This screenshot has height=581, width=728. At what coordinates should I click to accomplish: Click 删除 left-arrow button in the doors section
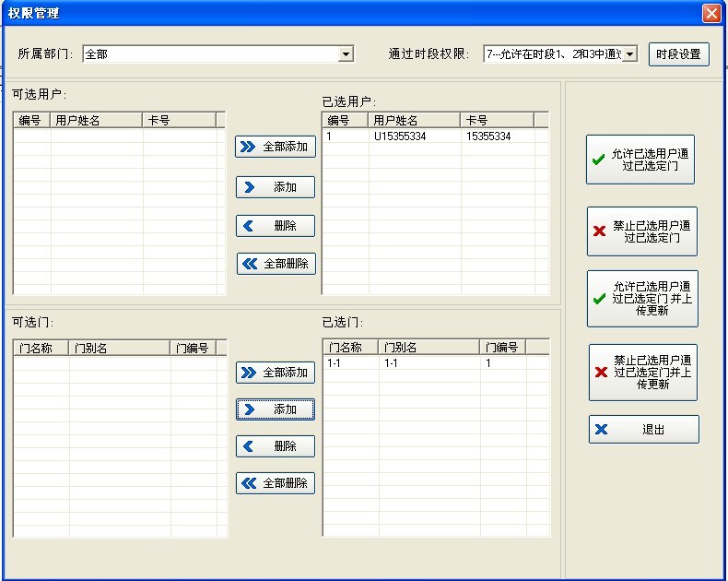click(276, 446)
